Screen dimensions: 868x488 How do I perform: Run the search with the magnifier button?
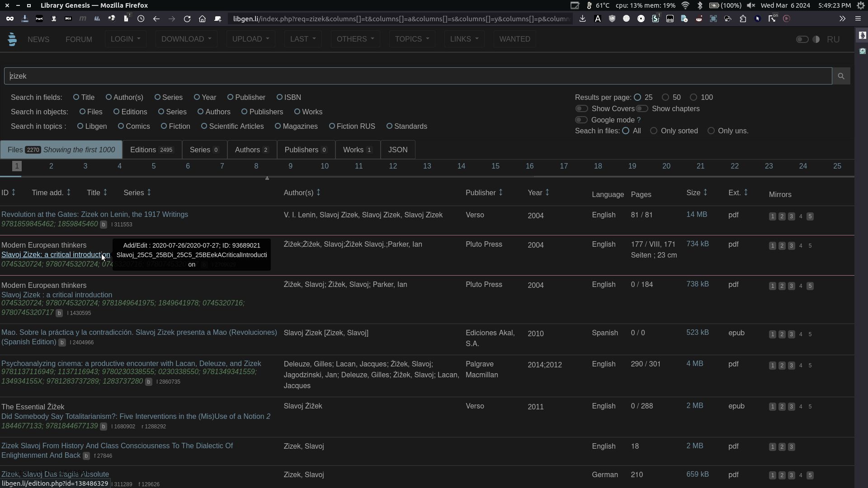(841, 76)
